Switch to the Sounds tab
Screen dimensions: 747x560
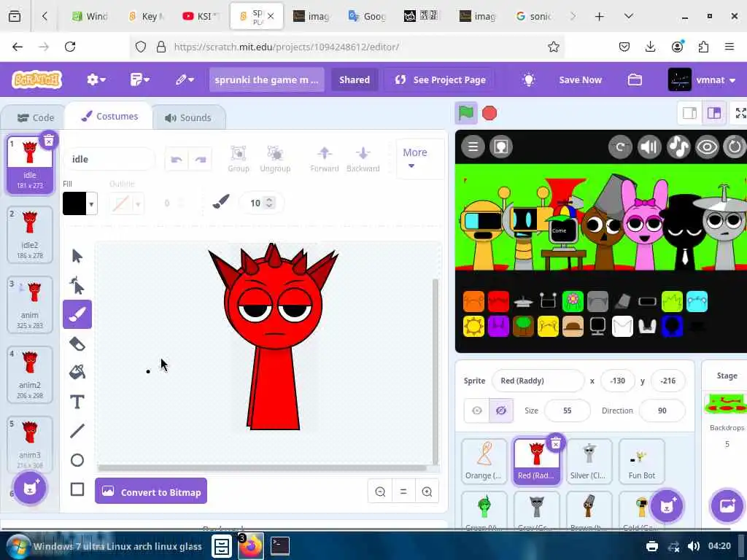click(188, 117)
